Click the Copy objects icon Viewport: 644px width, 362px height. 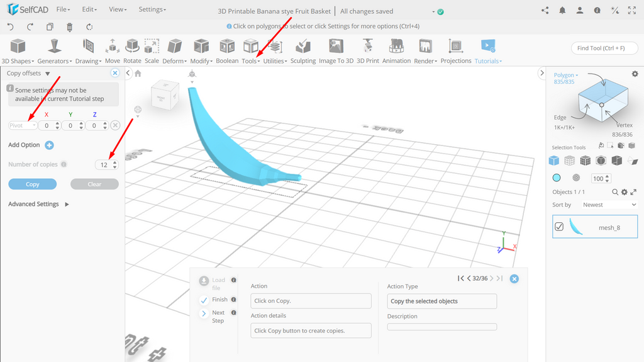[50, 27]
